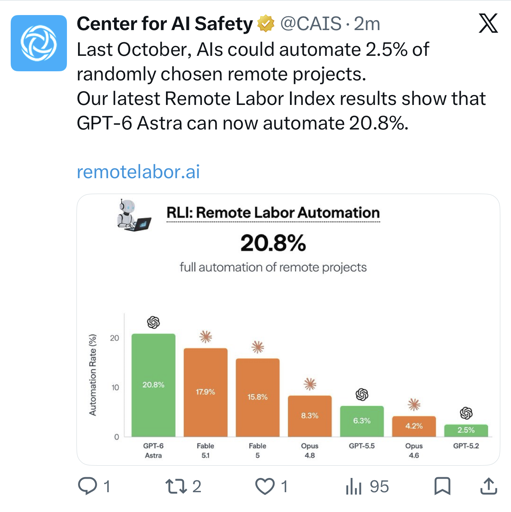Click the green GPT-6 Astra bar
This screenshot has height=512, width=511.
pos(153,385)
